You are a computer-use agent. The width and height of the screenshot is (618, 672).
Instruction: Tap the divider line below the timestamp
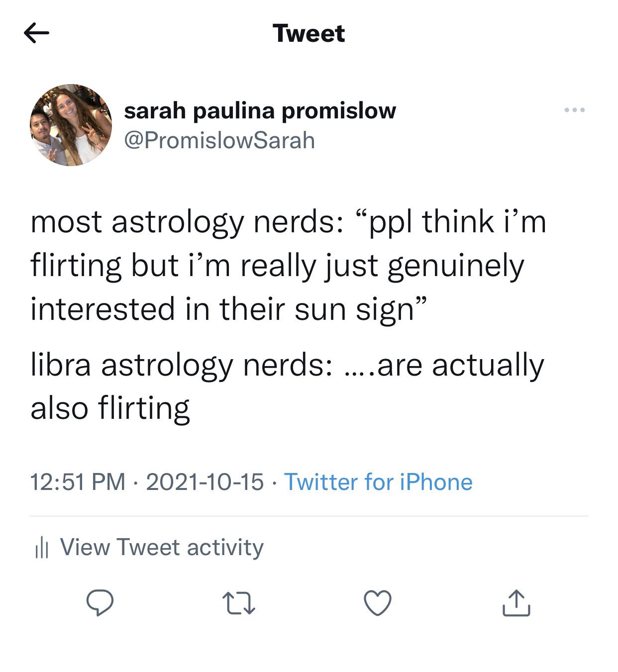pos(309,516)
